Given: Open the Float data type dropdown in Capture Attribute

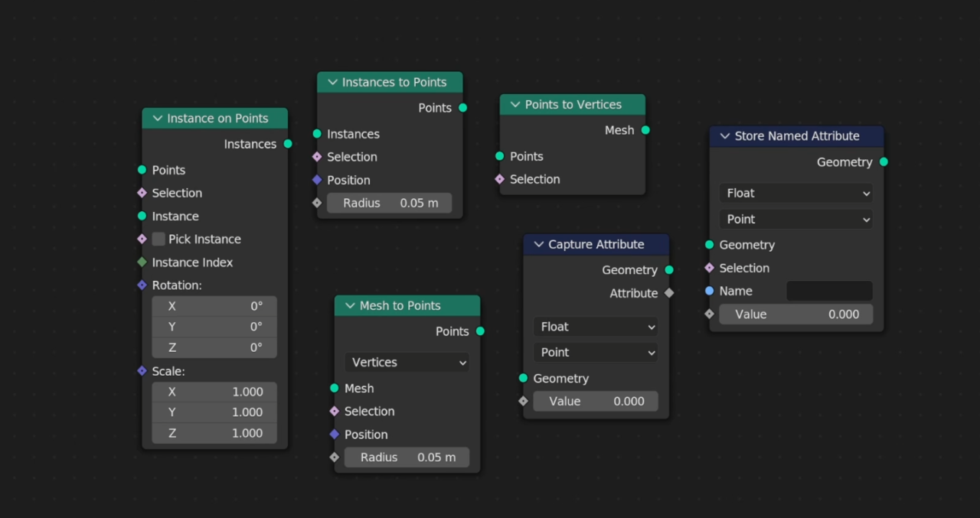Looking at the screenshot, I should point(596,327).
